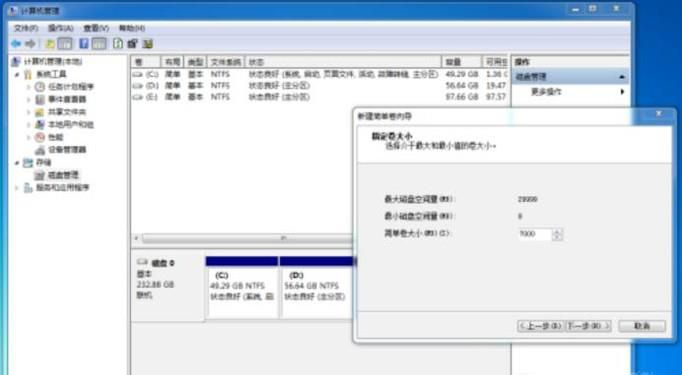Click the 系统工具 tools icon
Screen dimensions: 682x375
tap(27, 74)
